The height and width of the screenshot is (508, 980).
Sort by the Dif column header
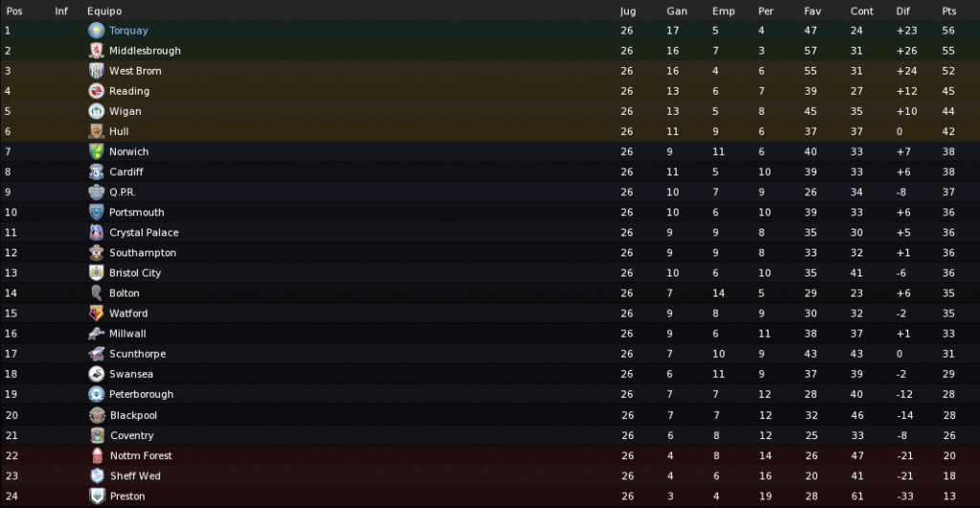click(903, 11)
